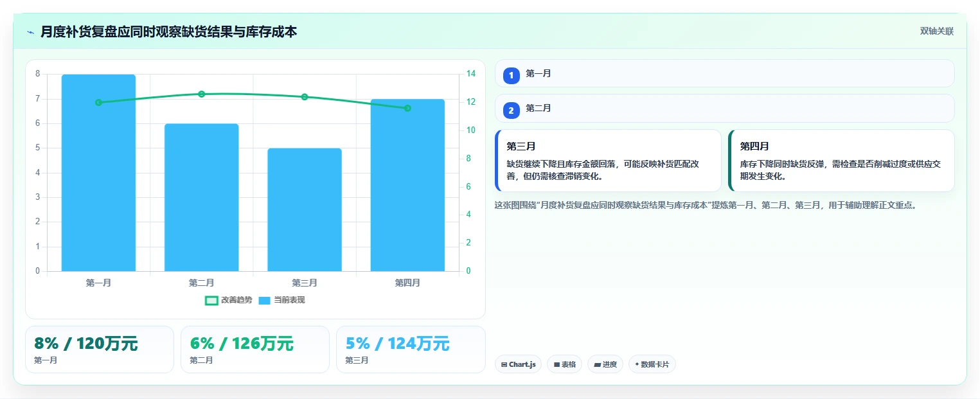Click the left axis value 8
This screenshot has height=399, width=980.
37,74
